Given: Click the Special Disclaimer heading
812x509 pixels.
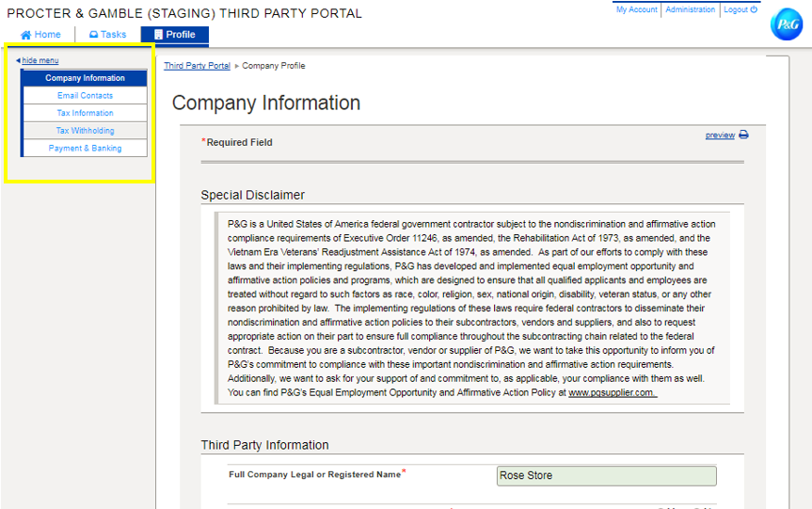Looking at the screenshot, I should [x=253, y=195].
